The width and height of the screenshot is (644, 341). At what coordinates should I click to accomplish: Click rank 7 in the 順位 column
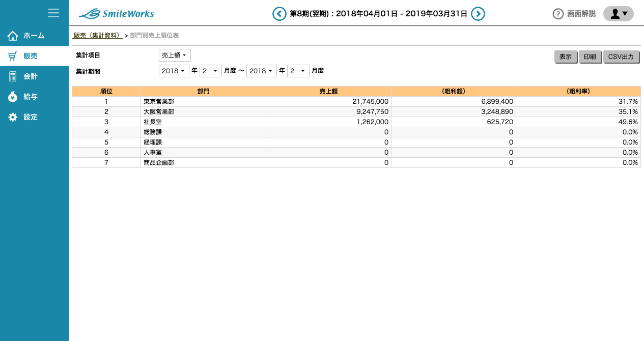pyautogui.click(x=106, y=163)
